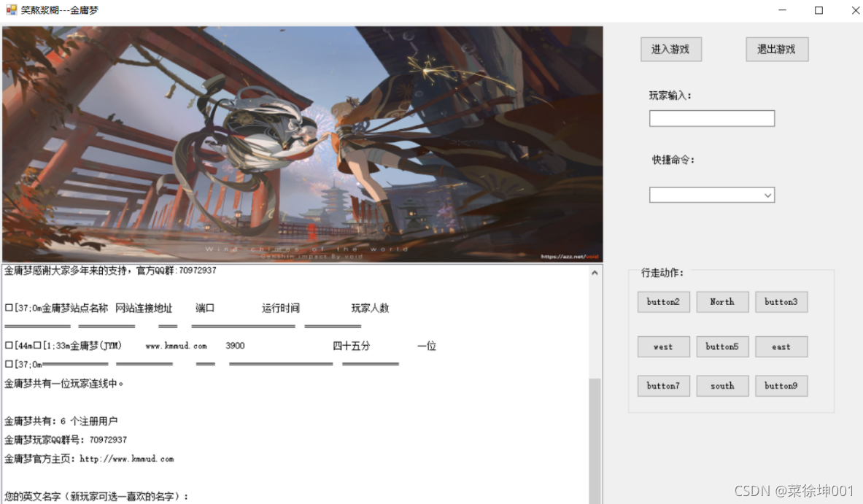Click the button3 walk button
This screenshot has height=504, width=863.
click(x=781, y=302)
